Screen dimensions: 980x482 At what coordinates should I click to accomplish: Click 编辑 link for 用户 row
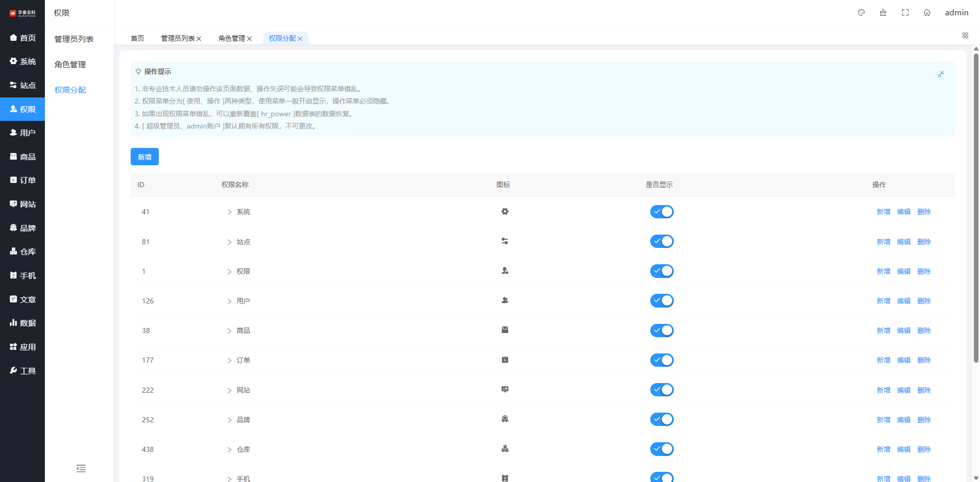903,301
